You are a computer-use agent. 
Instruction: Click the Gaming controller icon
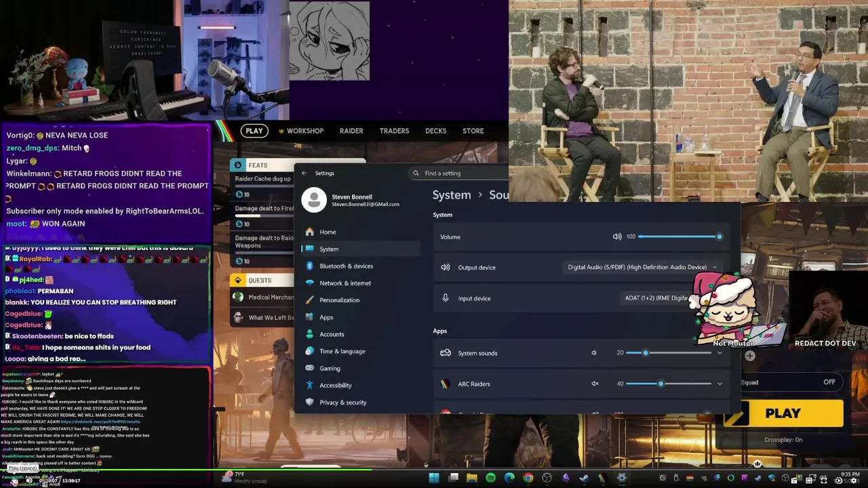coord(310,368)
